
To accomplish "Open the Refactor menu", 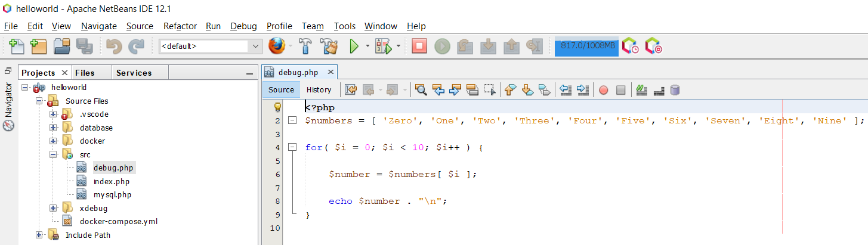I will pyautogui.click(x=180, y=26).
